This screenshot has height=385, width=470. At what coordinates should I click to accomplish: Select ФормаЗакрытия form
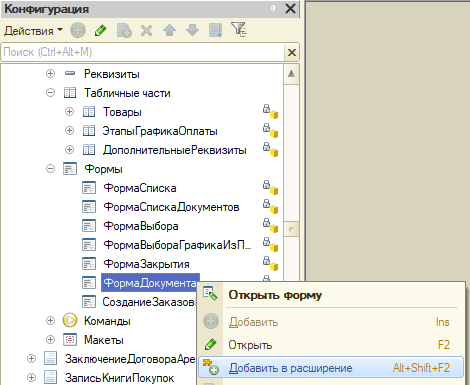(x=146, y=264)
